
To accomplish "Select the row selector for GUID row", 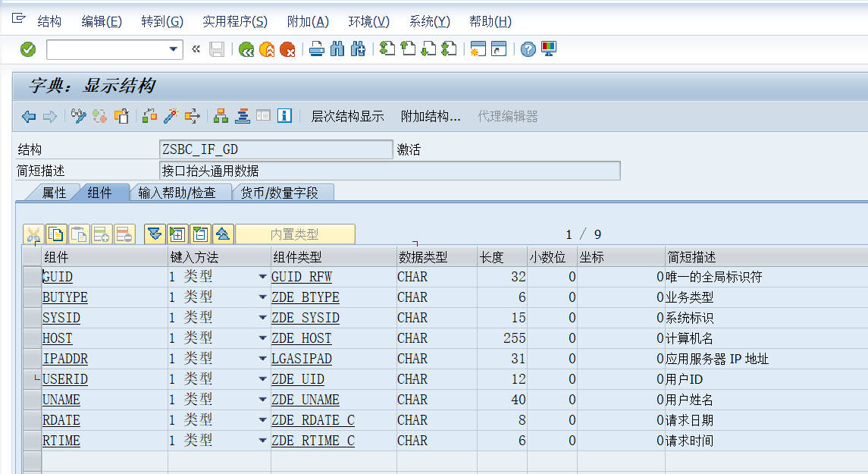I will click(x=32, y=276).
